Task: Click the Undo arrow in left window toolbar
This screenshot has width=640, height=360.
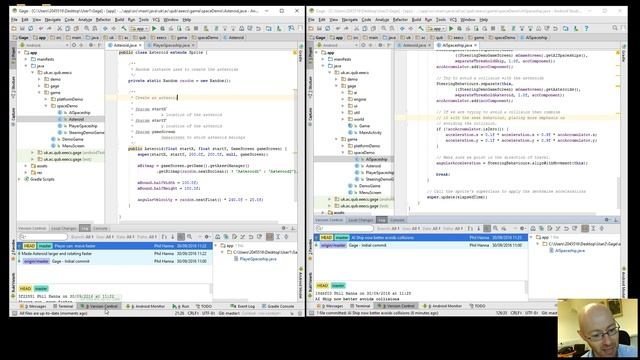Action: [x=41, y=29]
